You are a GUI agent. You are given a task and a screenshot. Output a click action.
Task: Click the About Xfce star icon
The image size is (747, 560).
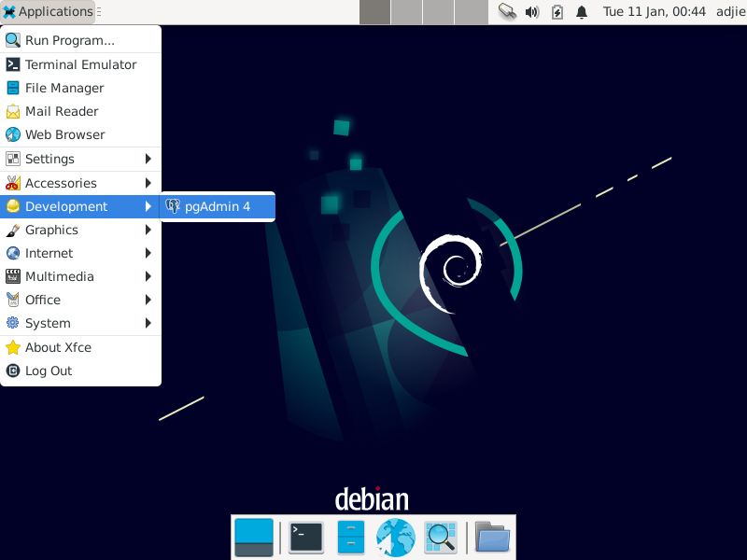click(x=13, y=347)
